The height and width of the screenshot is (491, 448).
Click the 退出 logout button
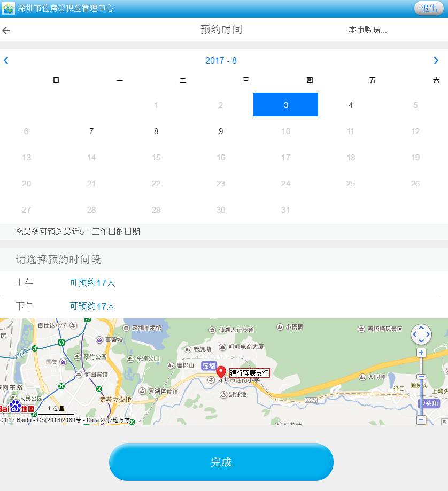(x=429, y=8)
